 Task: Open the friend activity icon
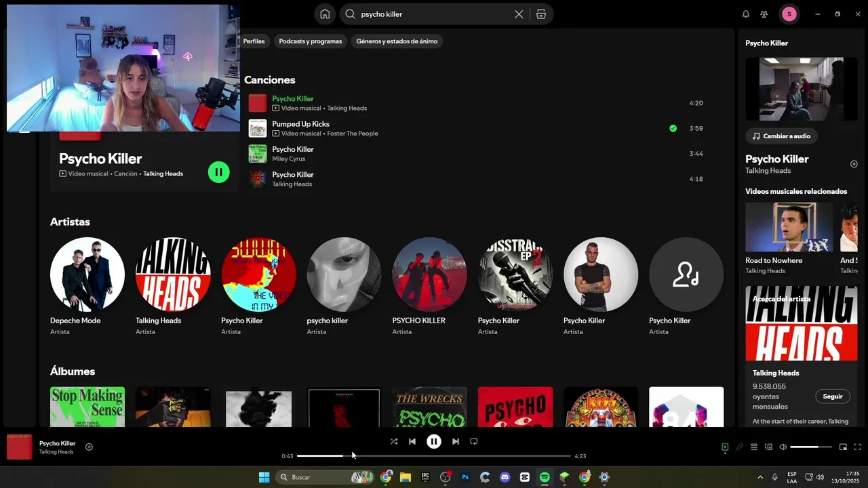click(x=764, y=14)
